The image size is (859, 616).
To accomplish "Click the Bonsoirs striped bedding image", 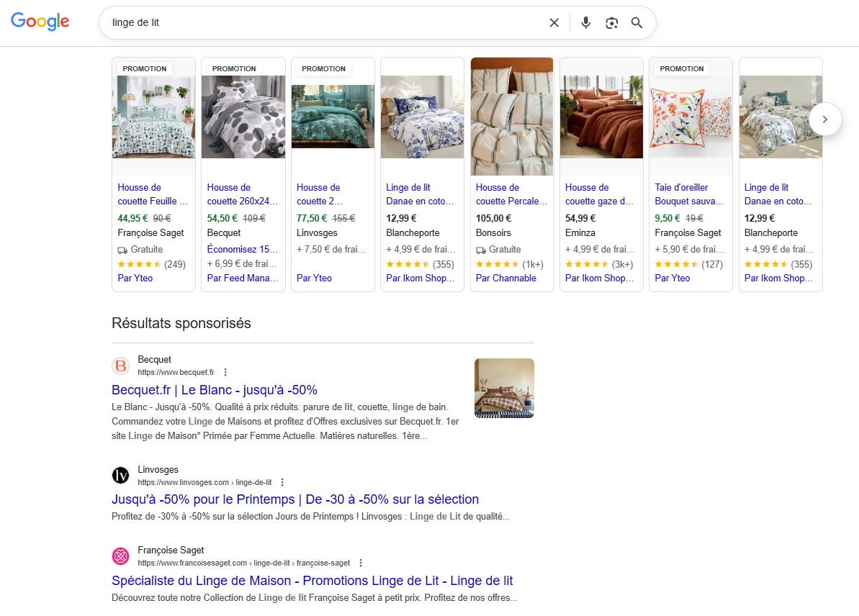I will coord(512,117).
